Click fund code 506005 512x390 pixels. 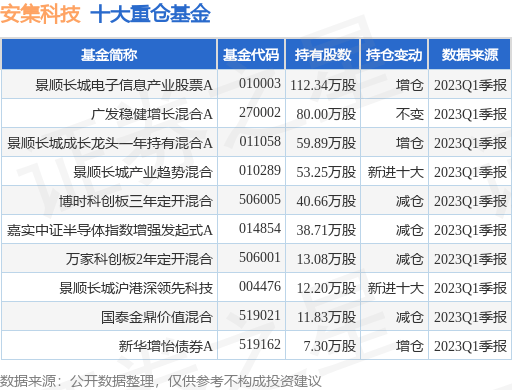pyautogui.click(x=260, y=200)
